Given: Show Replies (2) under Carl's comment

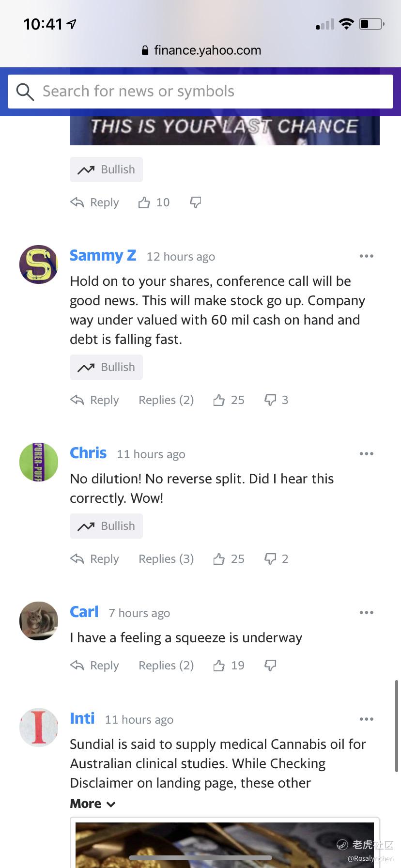Looking at the screenshot, I should point(166,666).
